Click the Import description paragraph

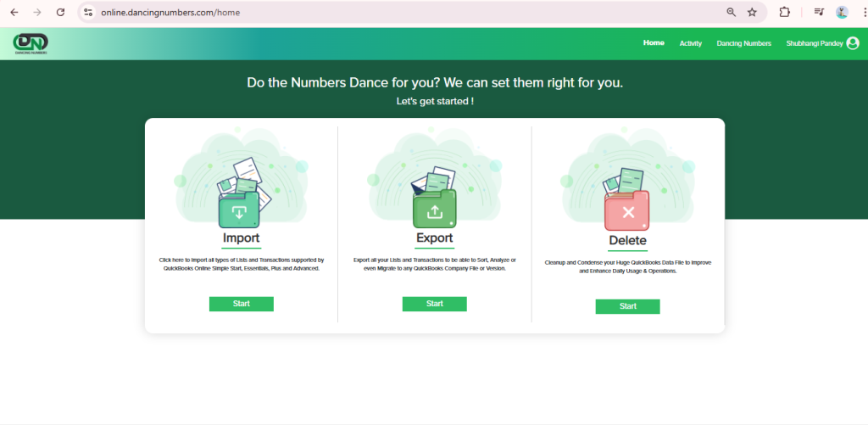pos(242,264)
